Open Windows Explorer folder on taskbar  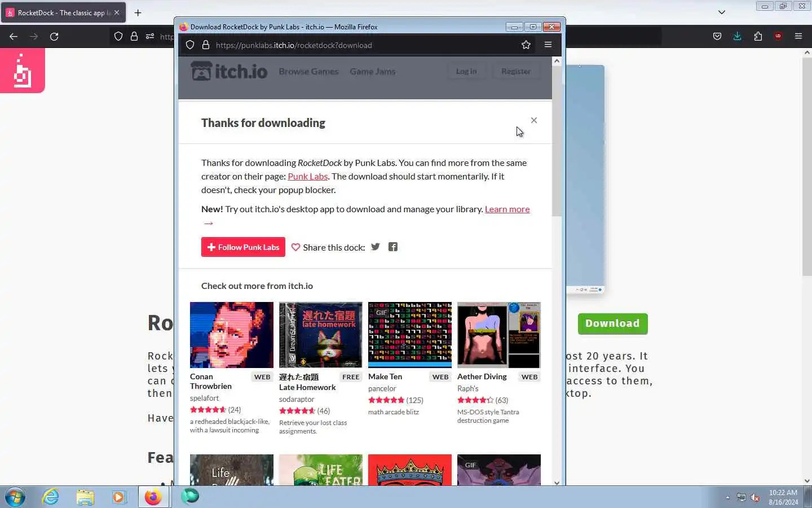coord(85,497)
